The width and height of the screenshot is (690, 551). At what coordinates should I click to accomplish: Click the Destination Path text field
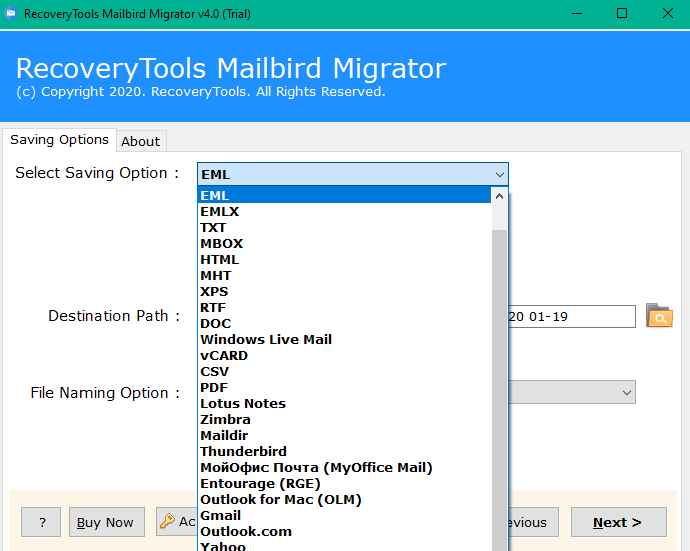click(x=572, y=317)
